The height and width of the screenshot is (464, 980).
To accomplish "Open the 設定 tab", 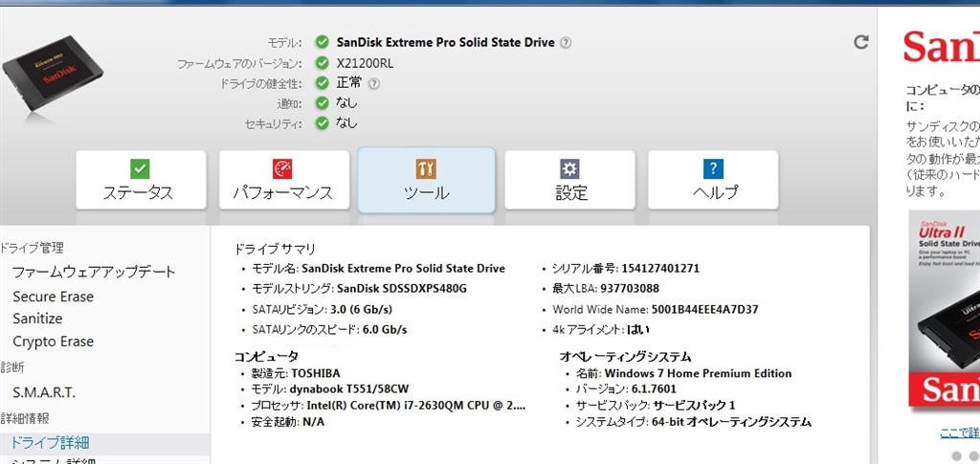I will [569, 180].
